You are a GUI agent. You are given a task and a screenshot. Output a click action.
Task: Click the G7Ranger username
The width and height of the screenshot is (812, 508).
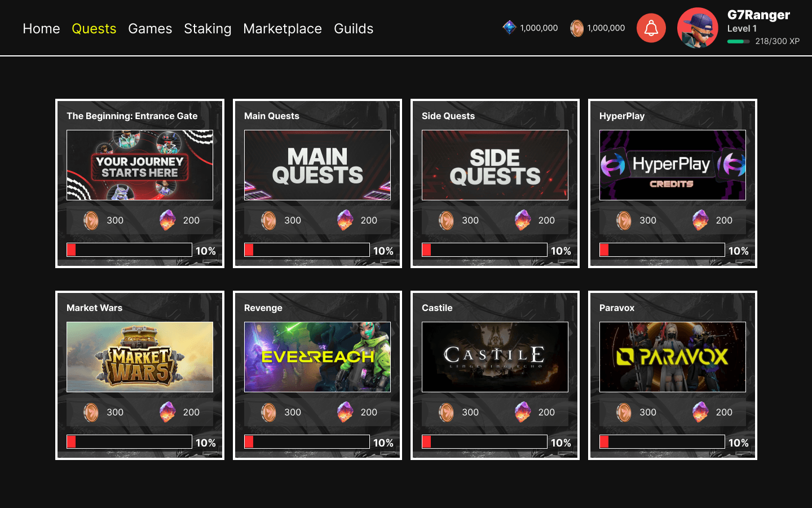[758, 15]
